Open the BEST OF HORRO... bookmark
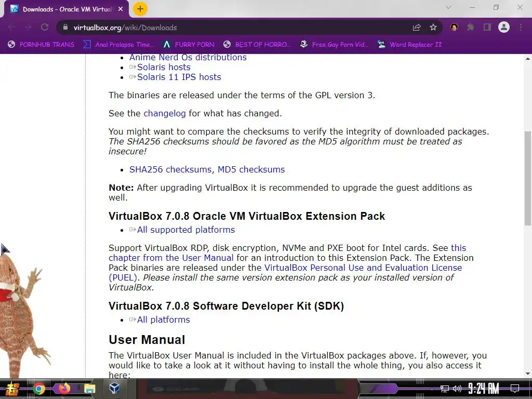The height and width of the screenshot is (399, 532). tap(257, 45)
